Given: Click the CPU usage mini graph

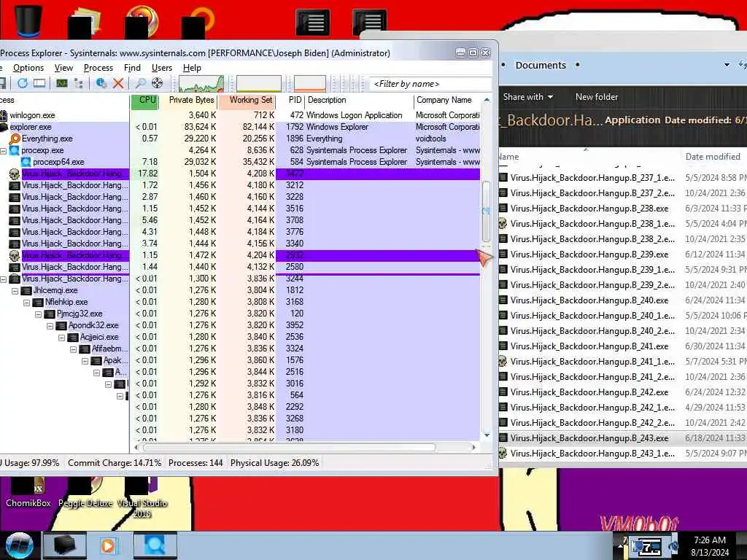Looking at the screenshot, I should click(201, 83).
